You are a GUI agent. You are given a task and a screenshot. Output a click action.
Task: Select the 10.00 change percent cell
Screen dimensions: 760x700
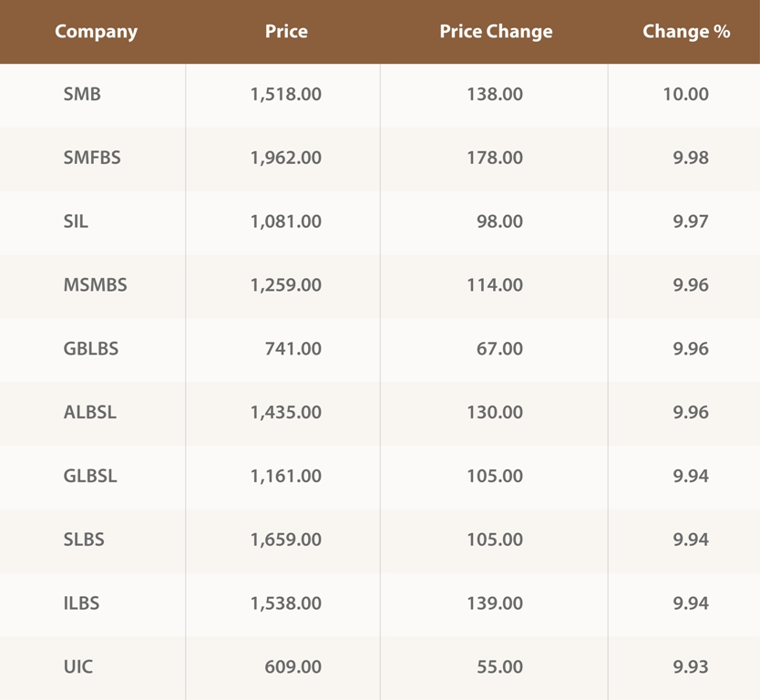pos(686,94)
